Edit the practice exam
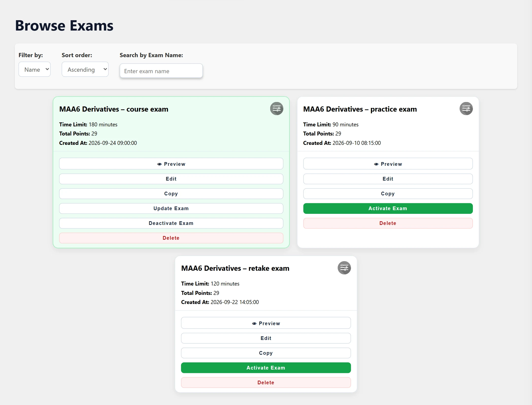The width and height of the screenshot is (532, 405). pos(388,179)
